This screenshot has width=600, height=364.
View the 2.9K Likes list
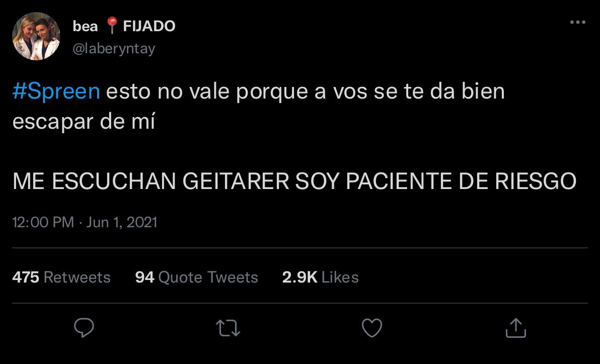pyautogui.click(x=320, y=277)
